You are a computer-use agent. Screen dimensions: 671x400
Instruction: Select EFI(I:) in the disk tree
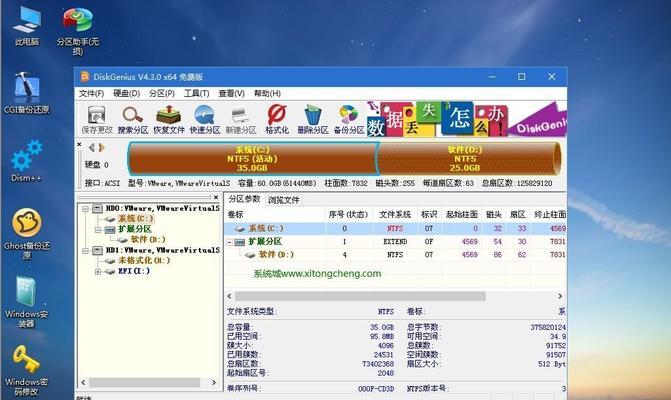pyautogui.click(x=134, y=271)
